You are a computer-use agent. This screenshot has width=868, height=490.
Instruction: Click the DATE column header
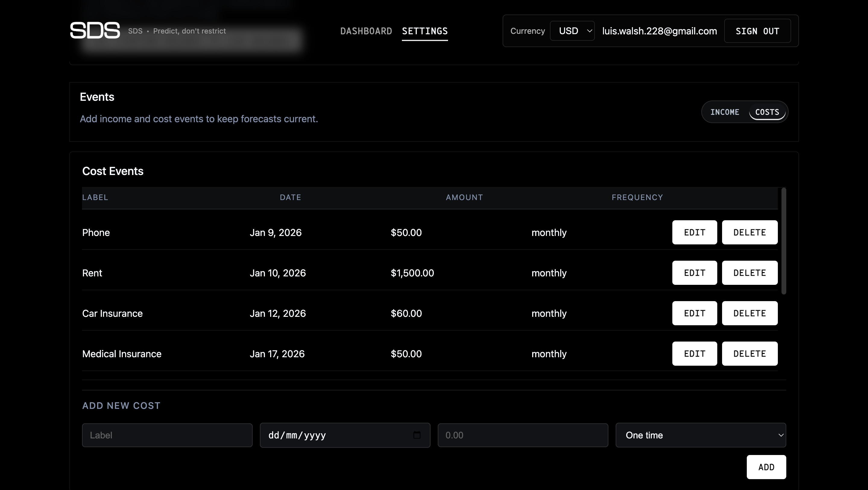coord(290,198)
